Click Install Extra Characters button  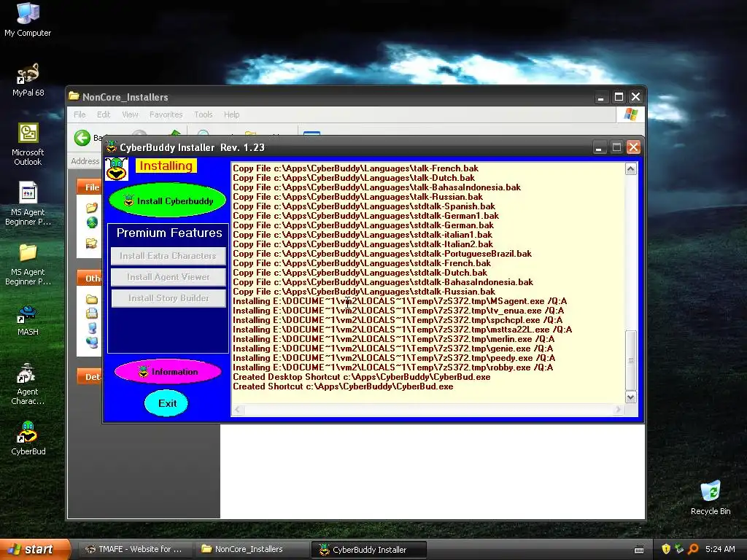(x=168, y=256)
